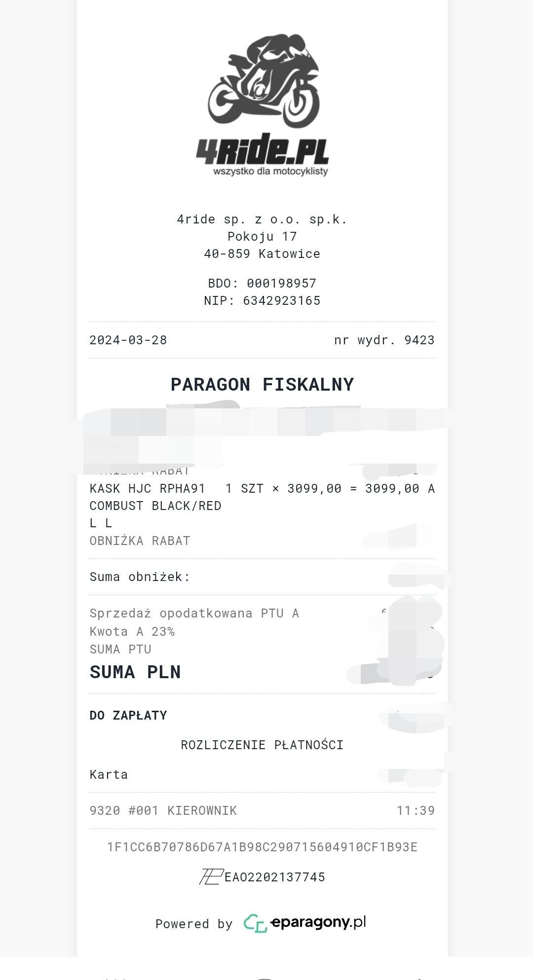
Task: Select the Suma obniżek row
Action: pyautogui.click(x=262, y=577)
